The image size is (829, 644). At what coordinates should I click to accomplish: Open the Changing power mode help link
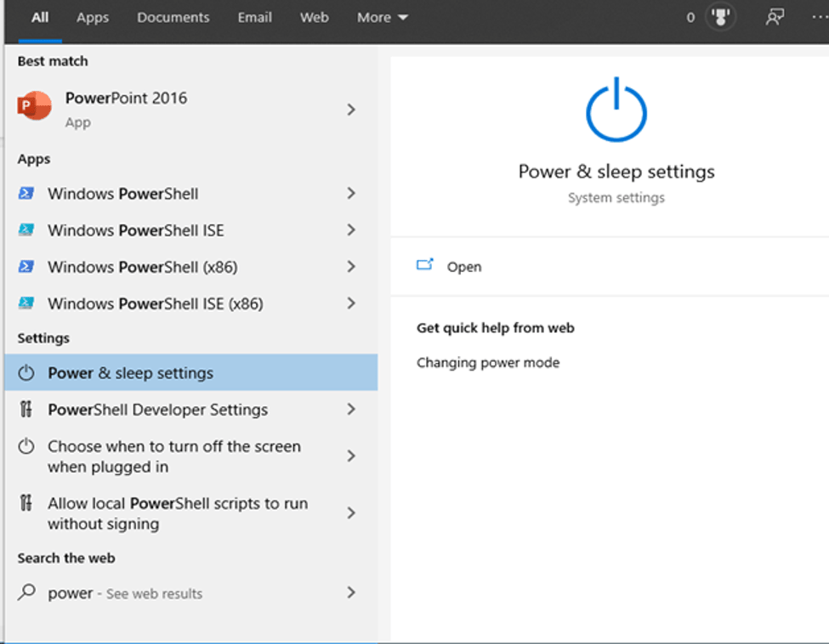coord(488,363)
